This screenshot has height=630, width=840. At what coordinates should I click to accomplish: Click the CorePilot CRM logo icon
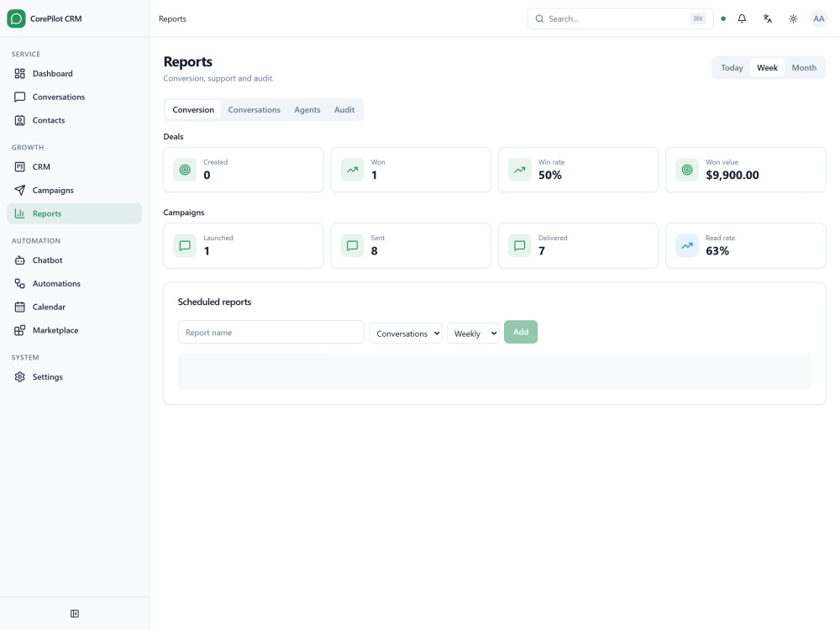[16, 18]
